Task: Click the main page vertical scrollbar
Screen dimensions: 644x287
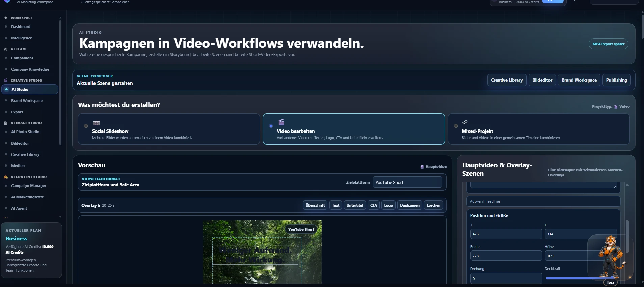Action: click(x=642, y=26)
